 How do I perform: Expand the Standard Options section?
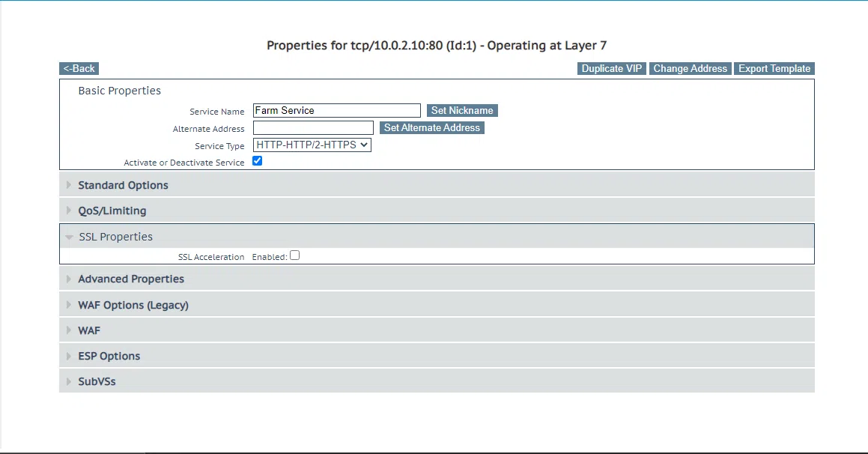tap(123, 185)
